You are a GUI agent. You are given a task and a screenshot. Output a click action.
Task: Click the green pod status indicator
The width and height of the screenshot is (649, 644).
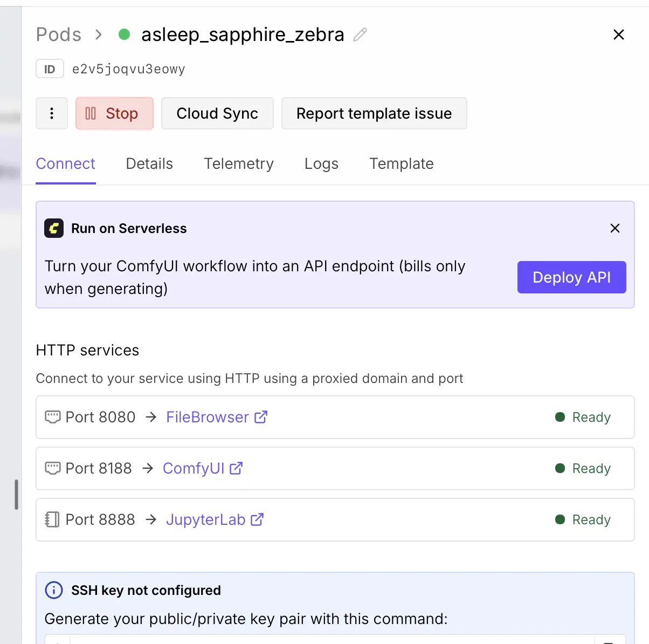(x=124, y=35)
